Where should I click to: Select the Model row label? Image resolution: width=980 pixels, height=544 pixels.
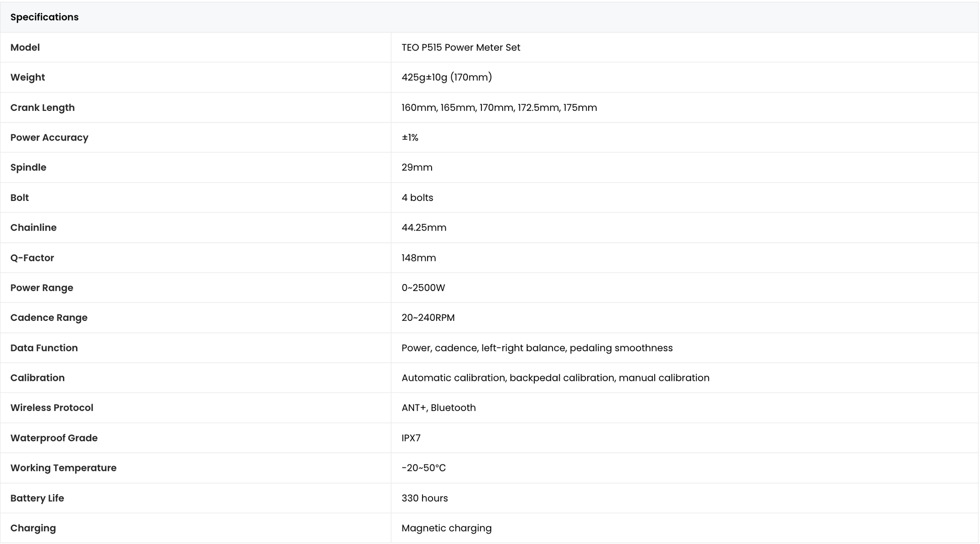pos(25,47)
